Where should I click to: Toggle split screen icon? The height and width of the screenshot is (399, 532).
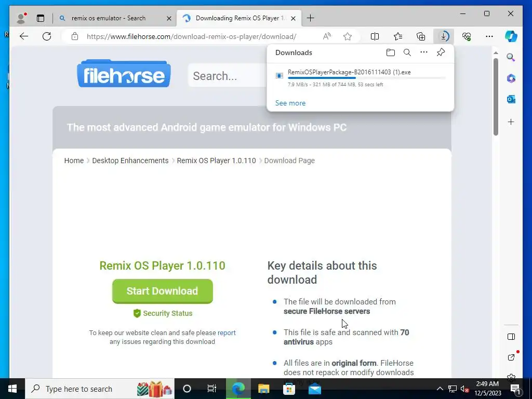point(375,36)
